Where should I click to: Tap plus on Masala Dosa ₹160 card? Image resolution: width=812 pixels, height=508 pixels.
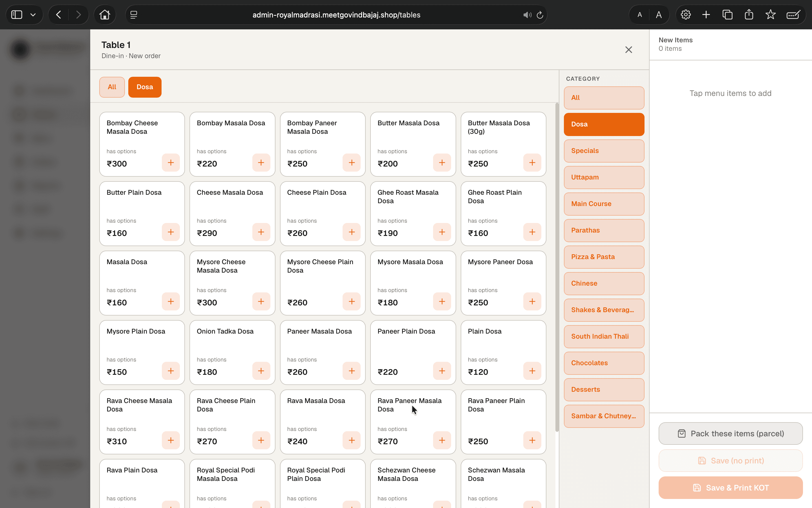pyautogui.click(x=171, y=301)
